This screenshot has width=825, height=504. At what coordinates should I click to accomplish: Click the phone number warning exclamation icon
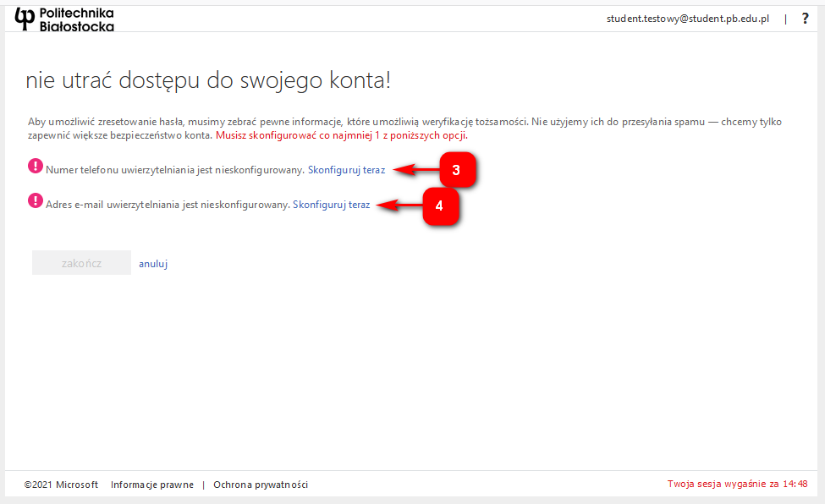pos(36,167)
